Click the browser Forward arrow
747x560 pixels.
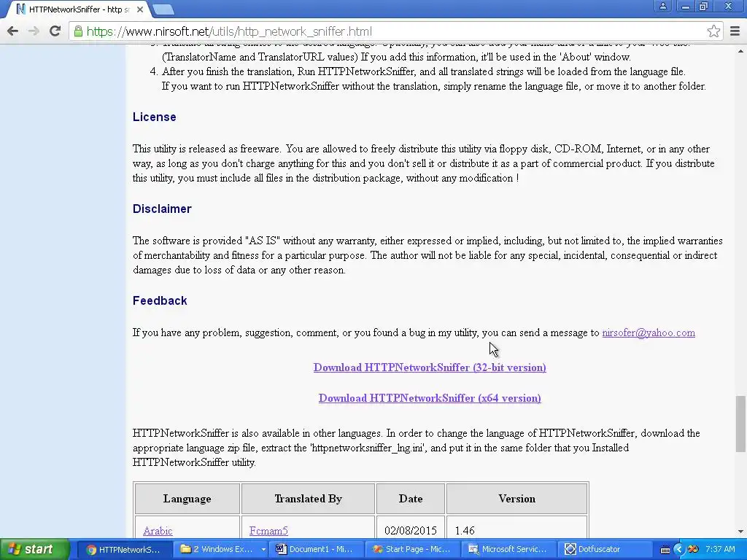pyautogui.click(x=34, y=31)
